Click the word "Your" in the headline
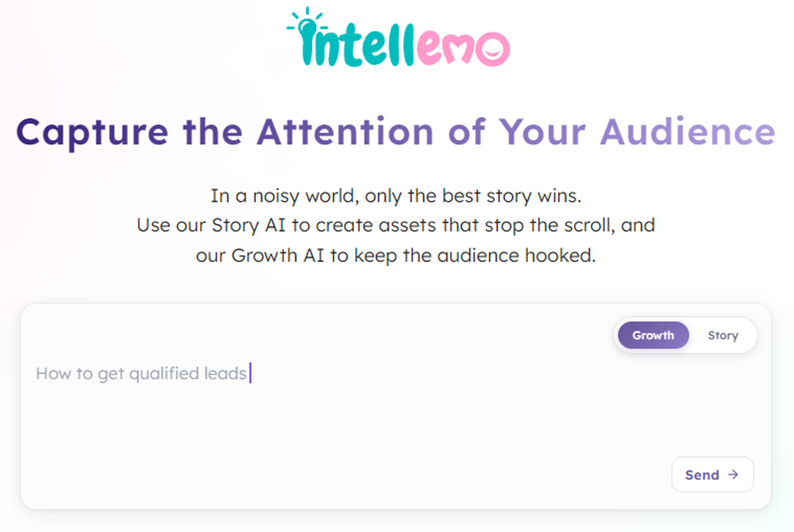 pos(543,132)
